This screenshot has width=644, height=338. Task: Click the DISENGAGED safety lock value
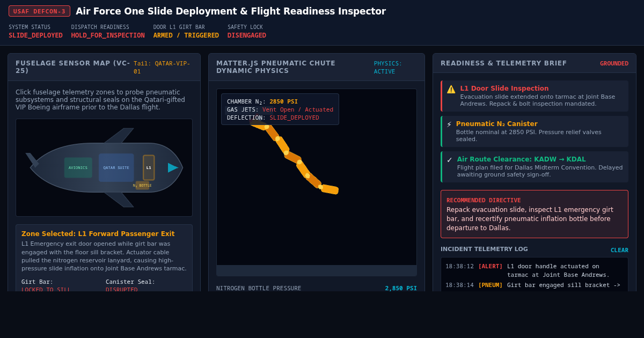coord(247,35)
